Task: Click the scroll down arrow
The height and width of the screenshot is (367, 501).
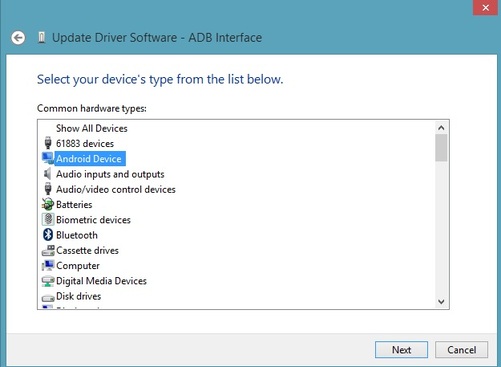Action: click(x=441, y=302)
